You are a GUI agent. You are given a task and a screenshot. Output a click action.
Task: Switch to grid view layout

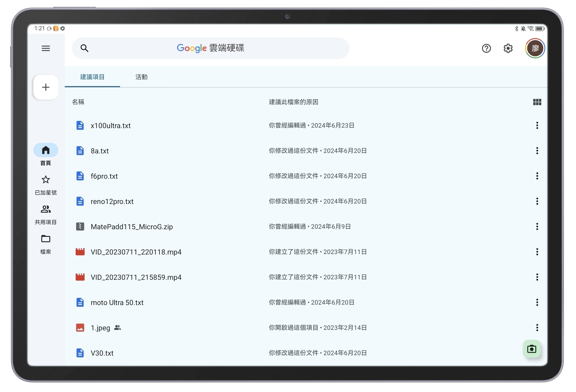point(537,102)
